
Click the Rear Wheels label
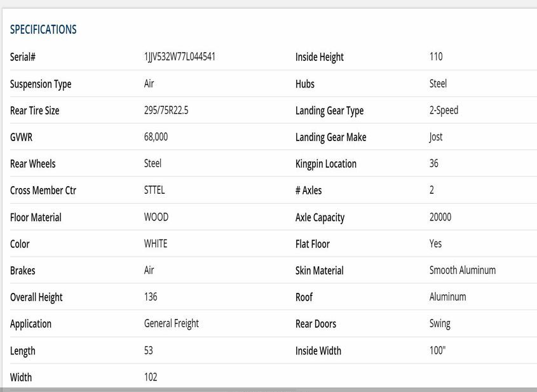pyautogui.click(x=32, y=164)
